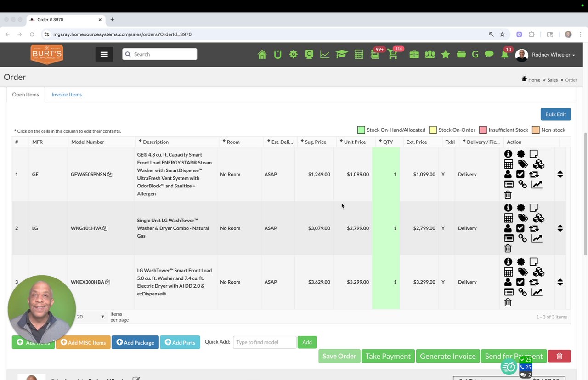
Task: Toggle the checkmark box in WKEX300HBA row
Action: [520, 282]
